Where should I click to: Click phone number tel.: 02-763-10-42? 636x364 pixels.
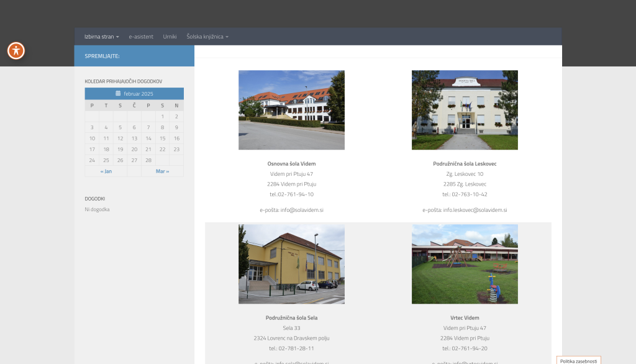[x=465, y=194]
